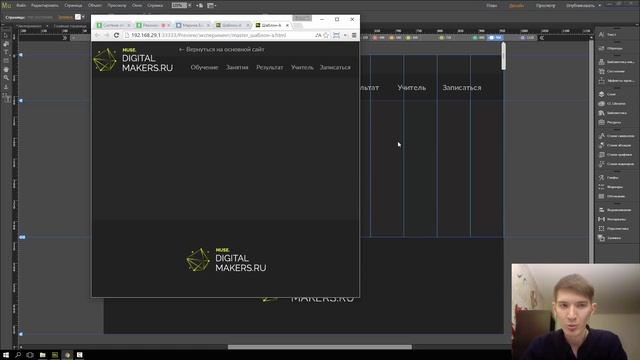This screenshot has height=360, width=640.
Task: Open the Глифы glyphs panel
Action: [608, 178]
